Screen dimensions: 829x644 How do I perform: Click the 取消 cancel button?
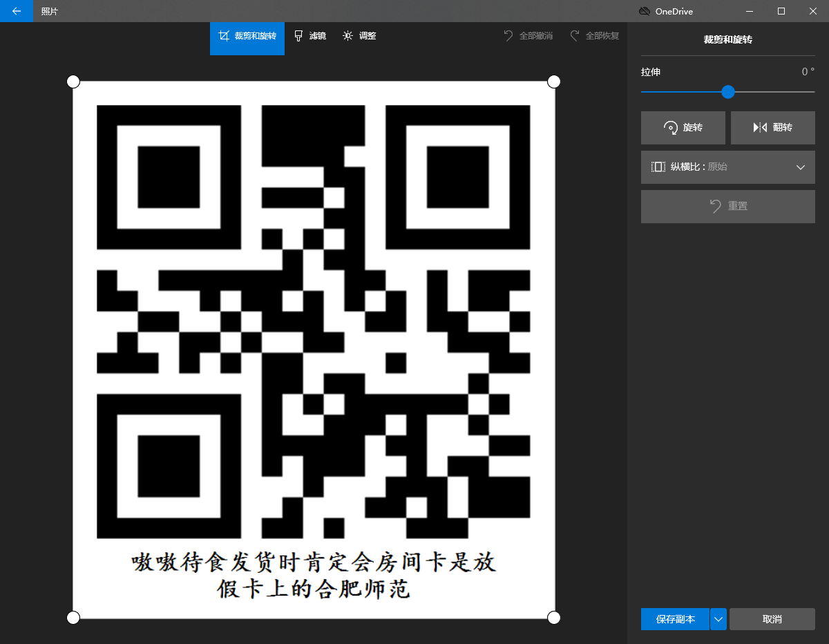772,619
